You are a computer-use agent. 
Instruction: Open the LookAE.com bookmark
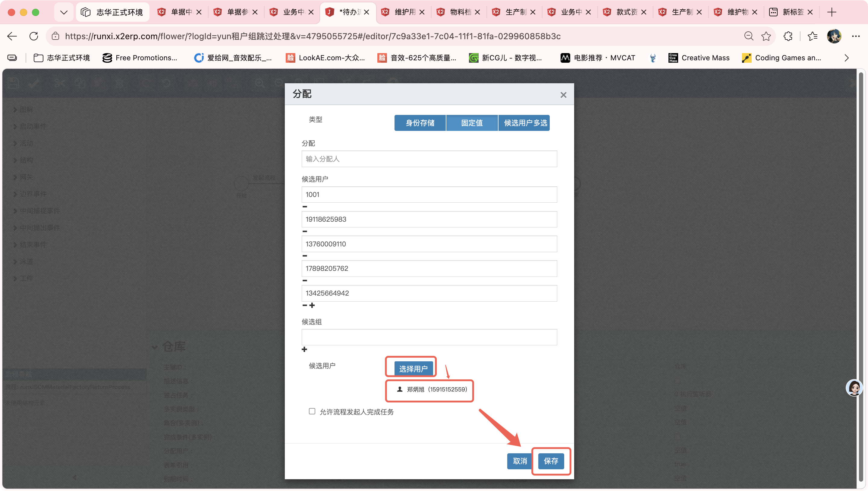click(325, 58)
